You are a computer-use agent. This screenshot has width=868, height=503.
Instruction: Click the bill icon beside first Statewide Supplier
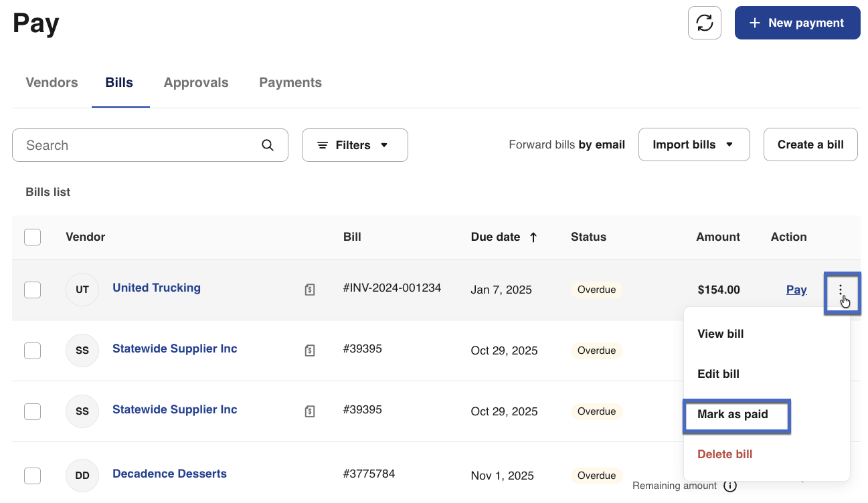(x=310, y=350)
